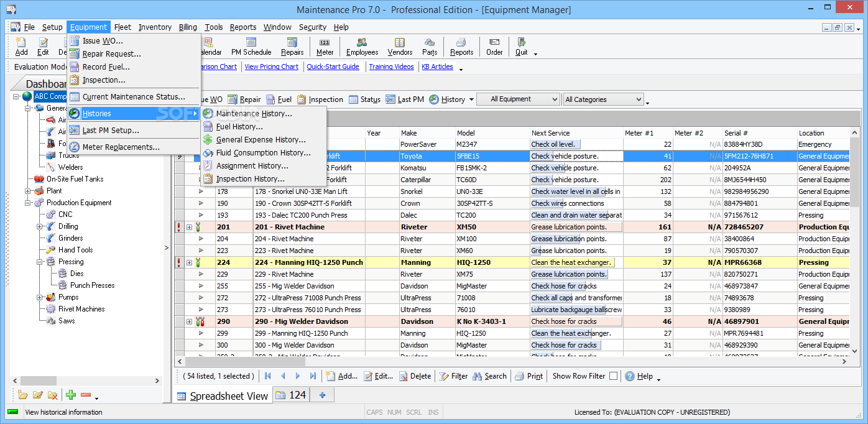Open the Training Videos link
The height and width of the screenshot is (424, 868).
[391, 67]
